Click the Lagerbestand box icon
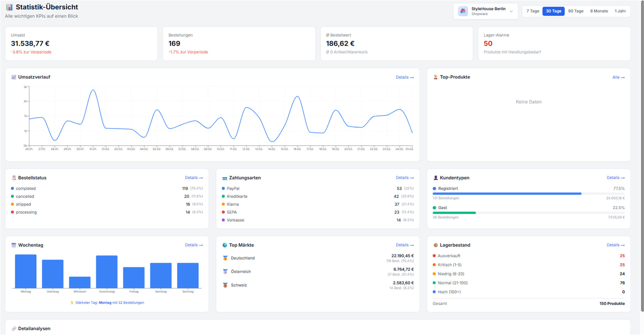The image size is (644, 335). tap(436, 245)
